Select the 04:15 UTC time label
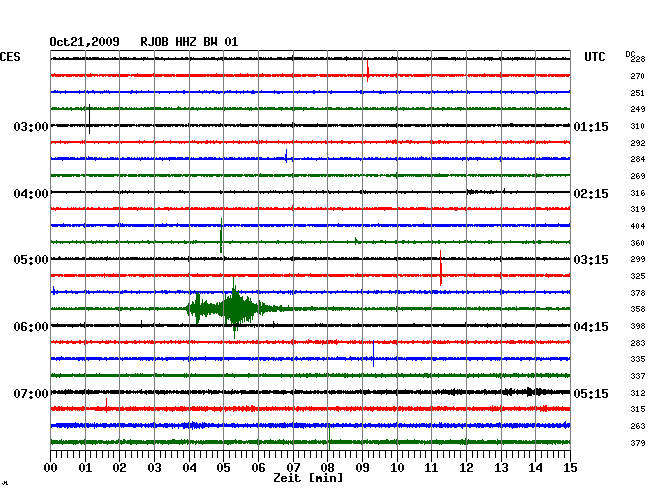The height and width of the screenshot is (494, 650). pos(591,327)
